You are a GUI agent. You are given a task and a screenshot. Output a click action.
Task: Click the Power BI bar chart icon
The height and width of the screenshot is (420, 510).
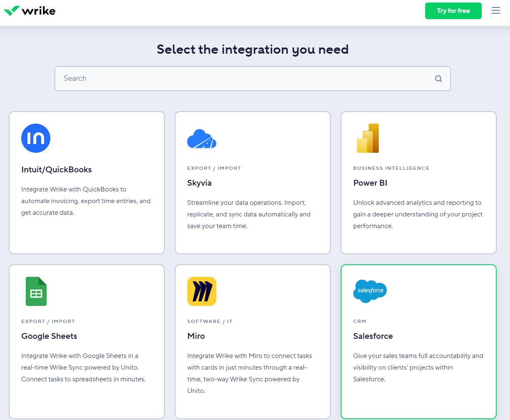point(368,138)
